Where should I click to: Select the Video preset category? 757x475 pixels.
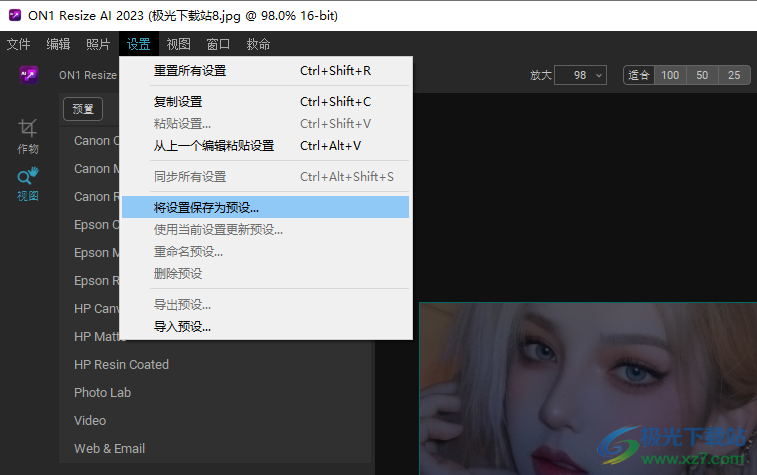(90, 420)
